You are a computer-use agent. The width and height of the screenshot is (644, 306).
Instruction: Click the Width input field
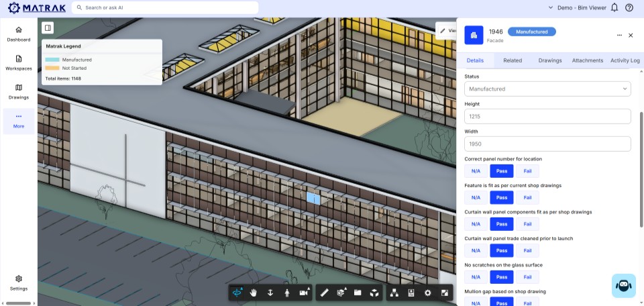coord(547,144)
